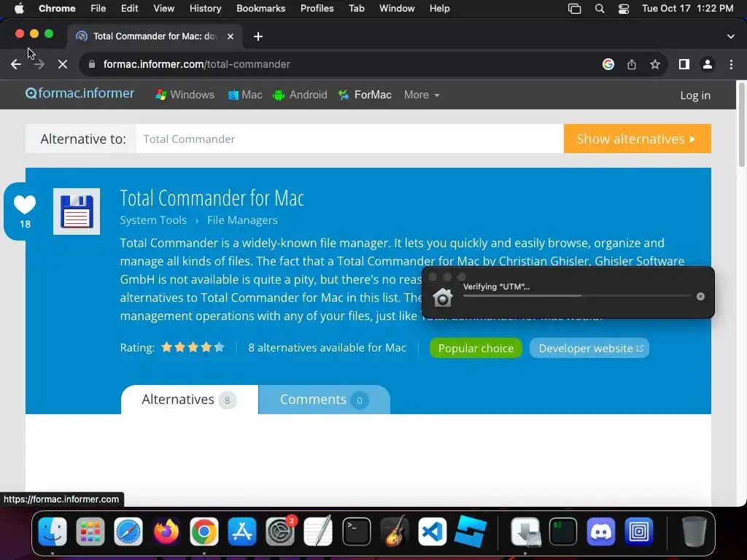Click the heart like icon with 18

(x=25, y=211)
